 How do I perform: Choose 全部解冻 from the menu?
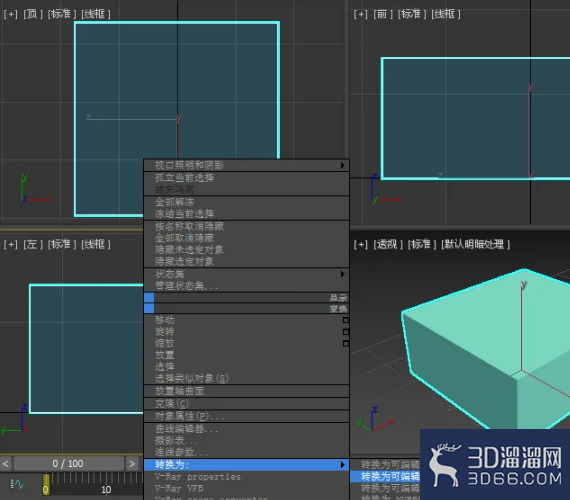pos(246,202)
